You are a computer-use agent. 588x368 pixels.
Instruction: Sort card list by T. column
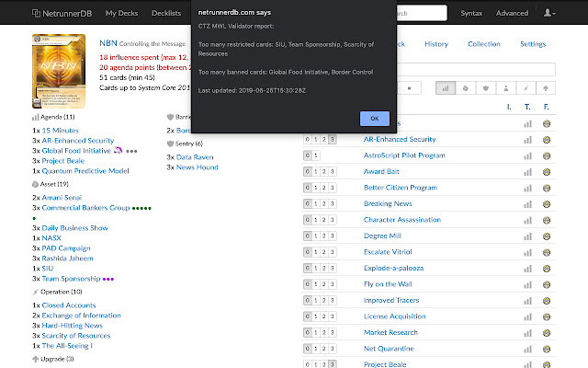(x=527, y=107)
